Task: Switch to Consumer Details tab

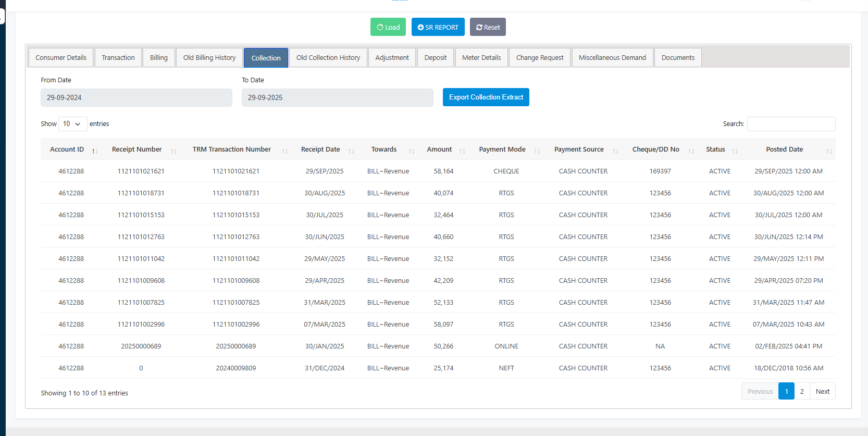Action: [x=61, y=58]
